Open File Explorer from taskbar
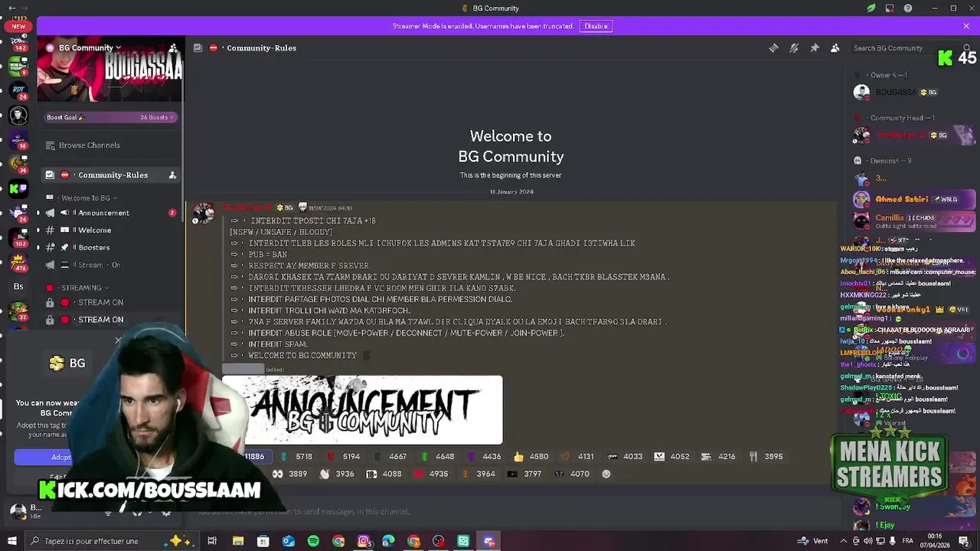This screenshot has width=980, height=551. tap(238, 541)
